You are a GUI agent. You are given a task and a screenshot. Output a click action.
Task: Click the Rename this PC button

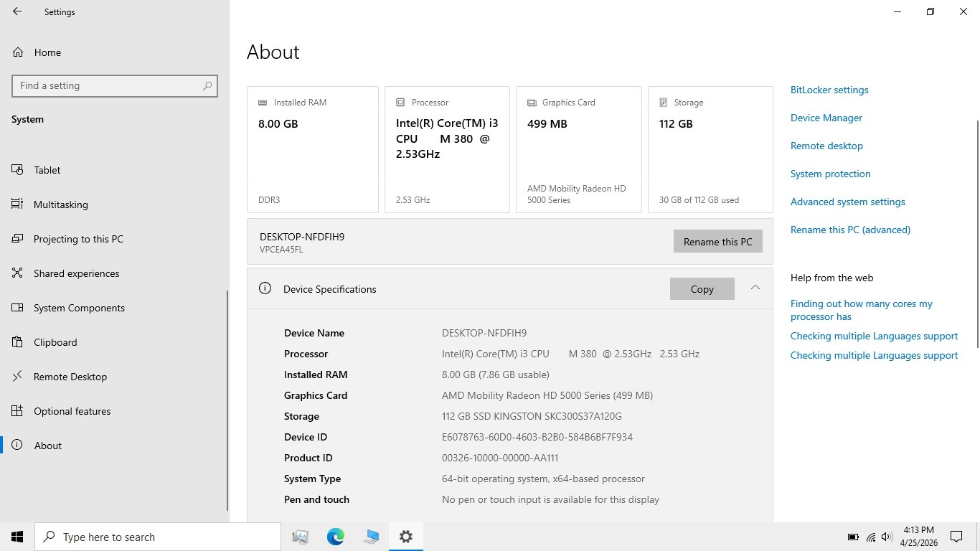pyautogui.click(x=717, y=242)
